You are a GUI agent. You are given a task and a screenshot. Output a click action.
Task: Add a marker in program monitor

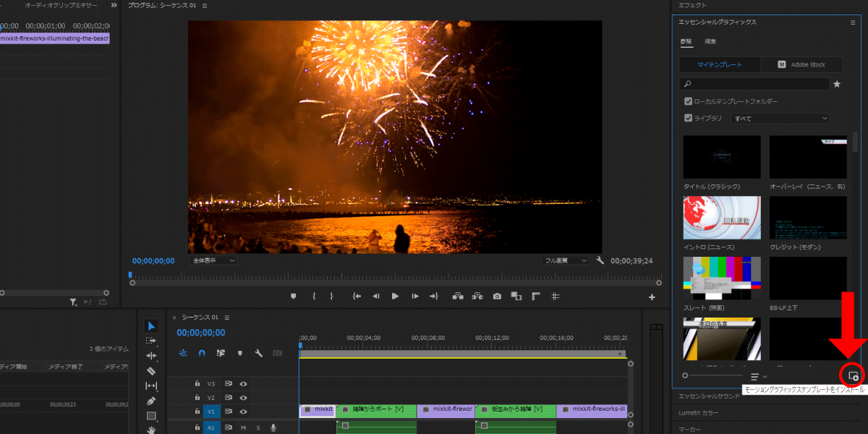tap(294, 296)
